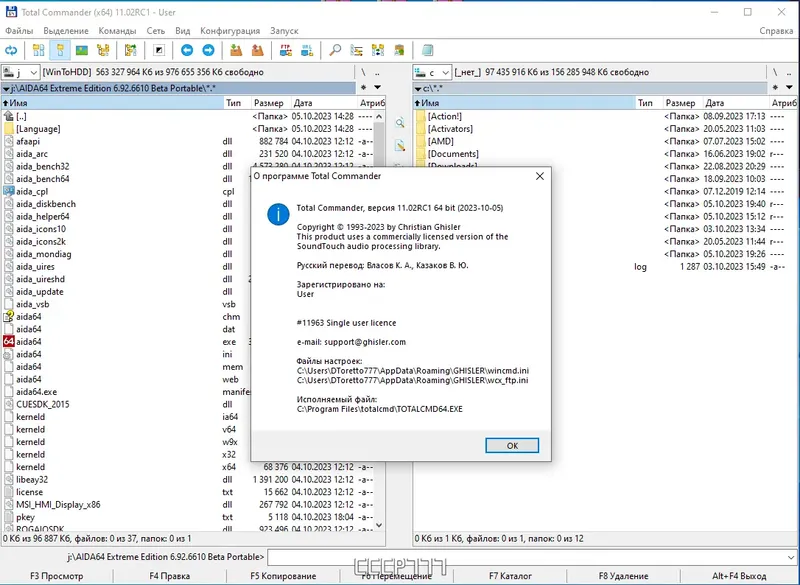Image resolution: width=800 pixels, height=585 pixels.
Task: Open the Вид menu
Action: 183,31
